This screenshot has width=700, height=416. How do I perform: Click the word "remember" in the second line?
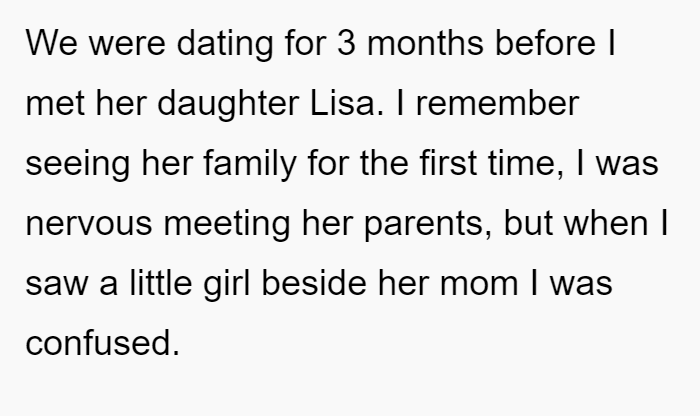(497, 104)
